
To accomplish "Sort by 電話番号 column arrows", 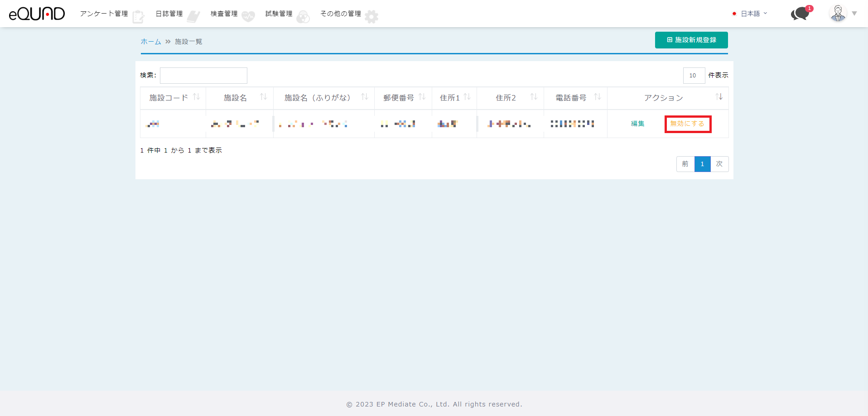I will tap(598, 97).
